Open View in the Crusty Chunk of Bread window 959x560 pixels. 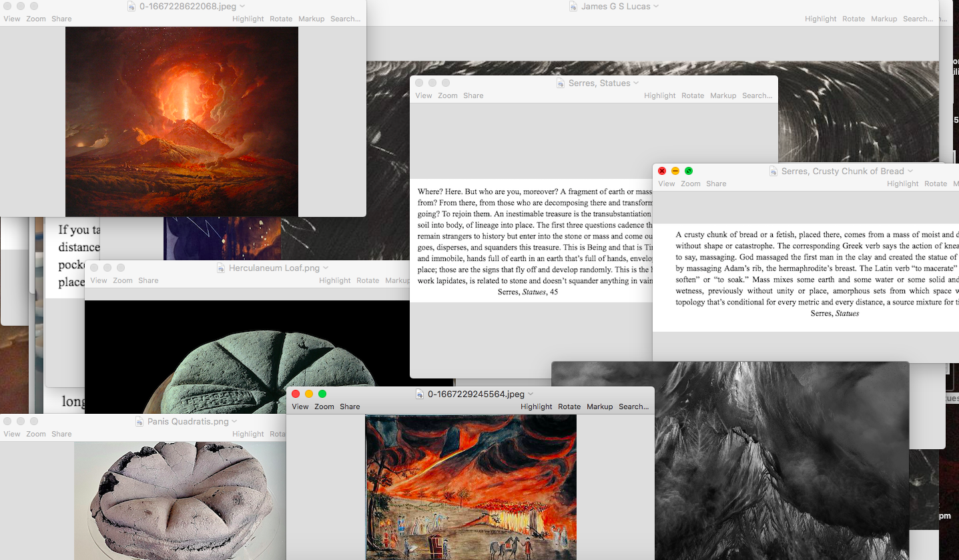667,184
